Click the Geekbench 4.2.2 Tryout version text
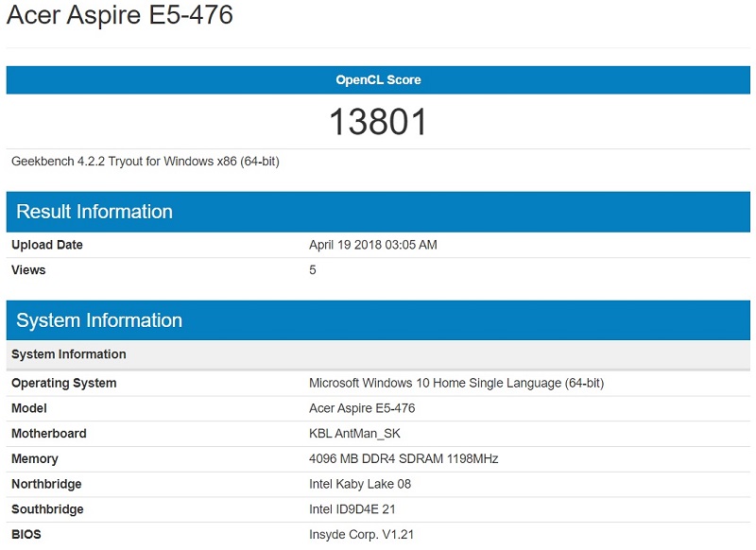The image size is (756, 550). [x=146, y=162]
